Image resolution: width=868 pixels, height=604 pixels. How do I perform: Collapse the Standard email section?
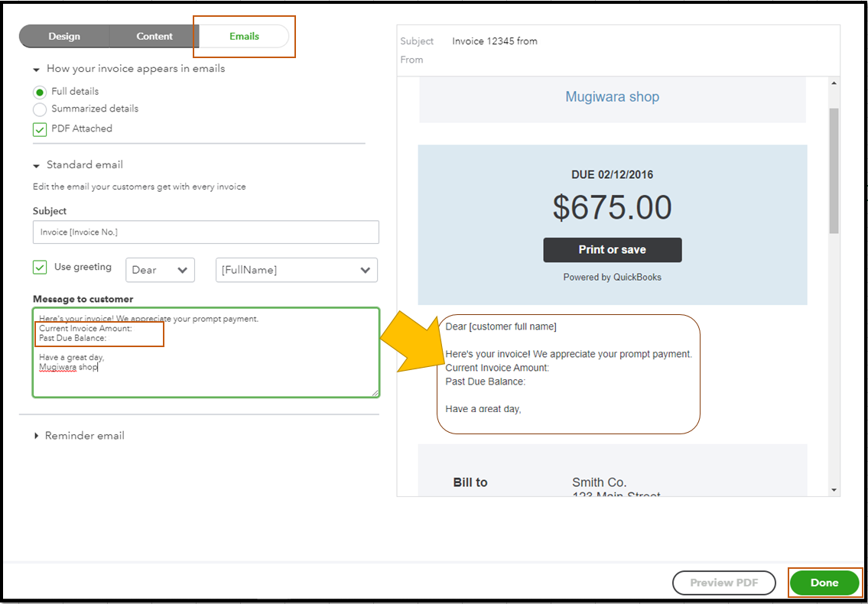[x=35, y=164]
